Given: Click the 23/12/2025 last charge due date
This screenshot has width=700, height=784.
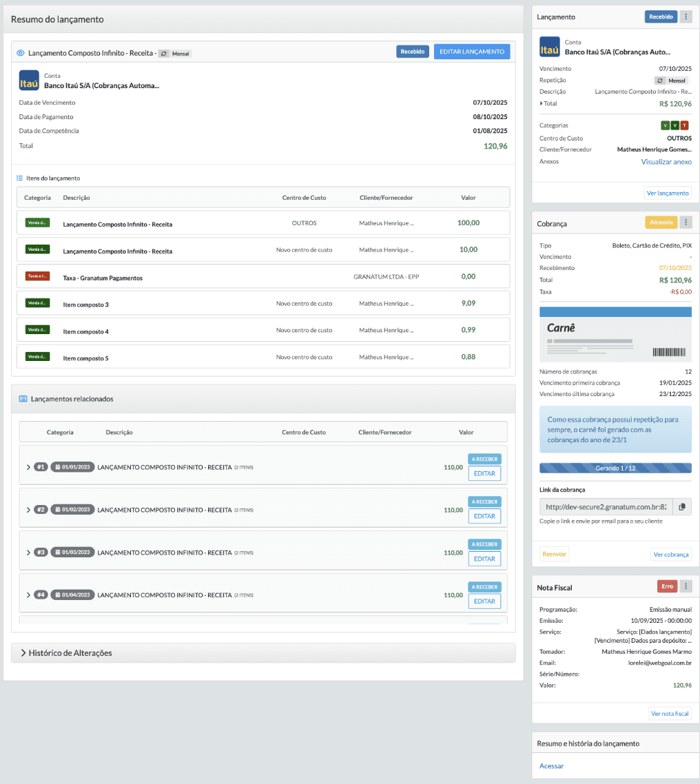Looking at the screenshot, I should [x=675, y=394].
